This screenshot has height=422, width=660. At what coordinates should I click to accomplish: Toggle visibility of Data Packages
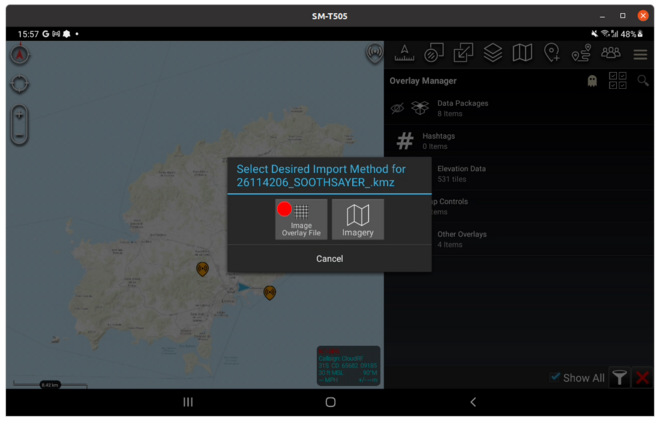click(398, 108)
